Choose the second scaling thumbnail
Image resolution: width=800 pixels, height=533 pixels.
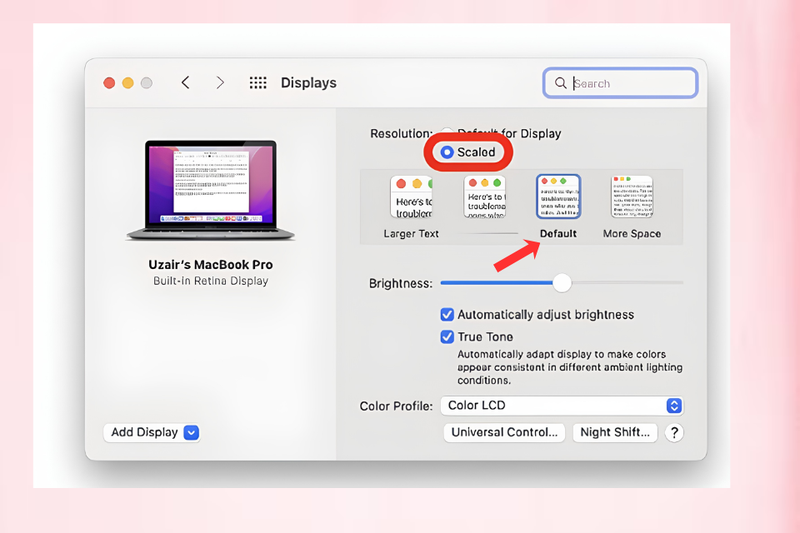(485, 197)
